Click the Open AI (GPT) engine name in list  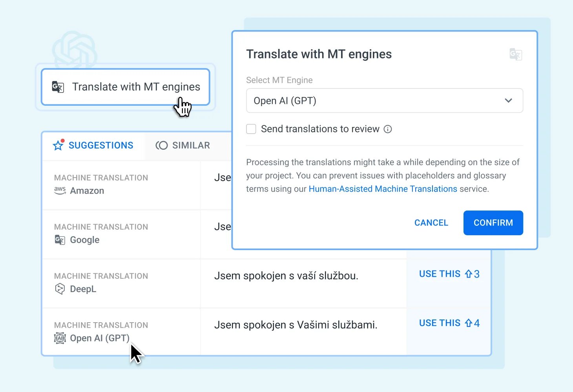[x=100, y=338]
